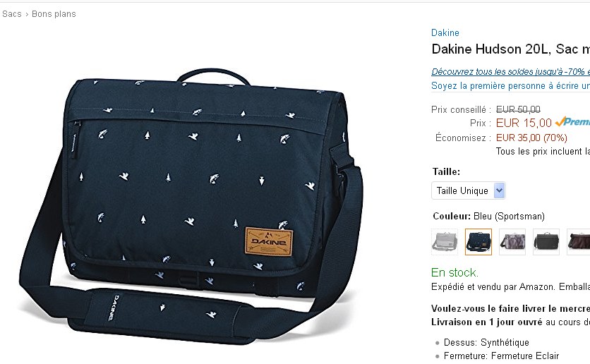Click the write first review link
Image resolution: width=590 pixels, height=364 pixels.
click(x=511, y=86)
